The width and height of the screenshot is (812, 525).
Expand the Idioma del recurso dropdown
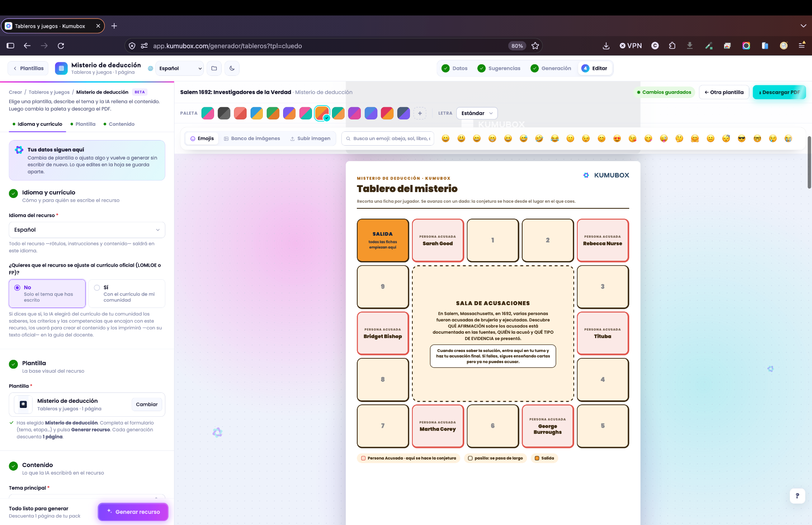87,230
